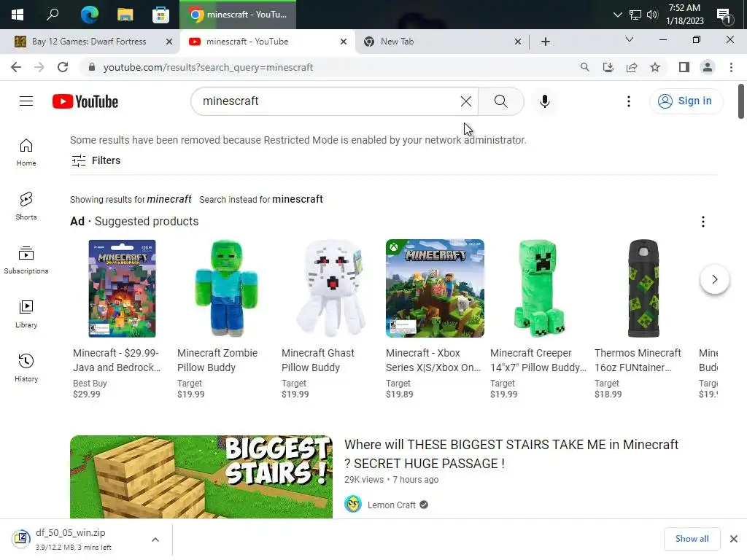Go back with the browser back arrow
The image size is (747, 560).
point(16,67)
